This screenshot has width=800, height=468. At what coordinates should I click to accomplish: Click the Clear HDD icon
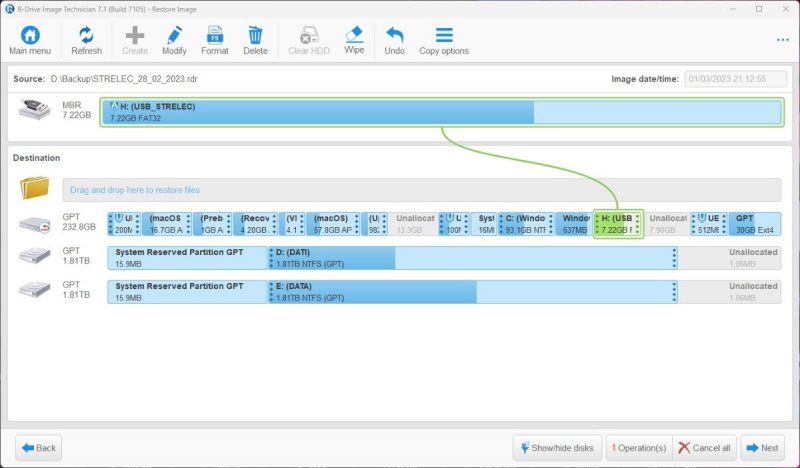[x=309, y=36]
